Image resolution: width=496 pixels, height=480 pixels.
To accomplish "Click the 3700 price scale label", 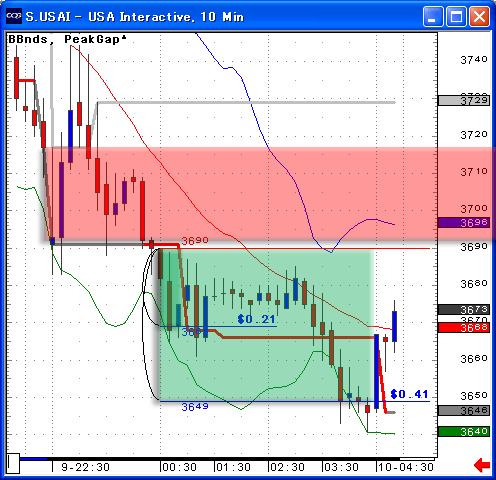I will 474,209.
